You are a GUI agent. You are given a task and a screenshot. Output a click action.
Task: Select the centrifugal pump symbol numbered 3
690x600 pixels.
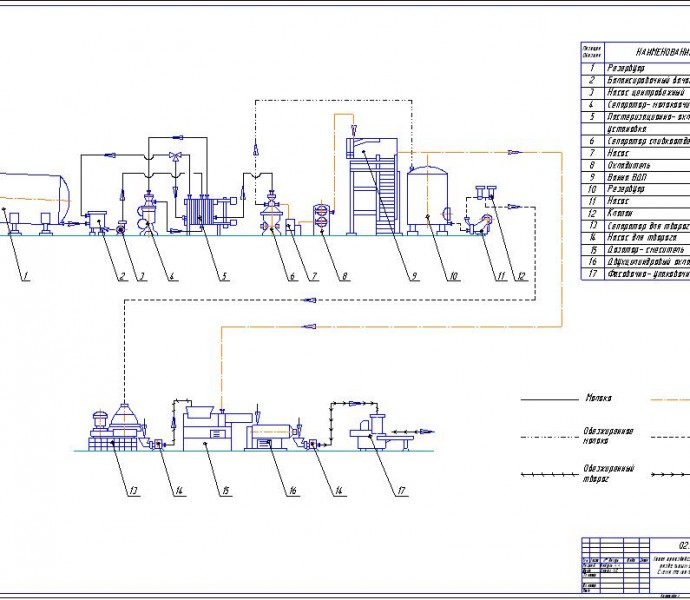click(x=121, y=228)
